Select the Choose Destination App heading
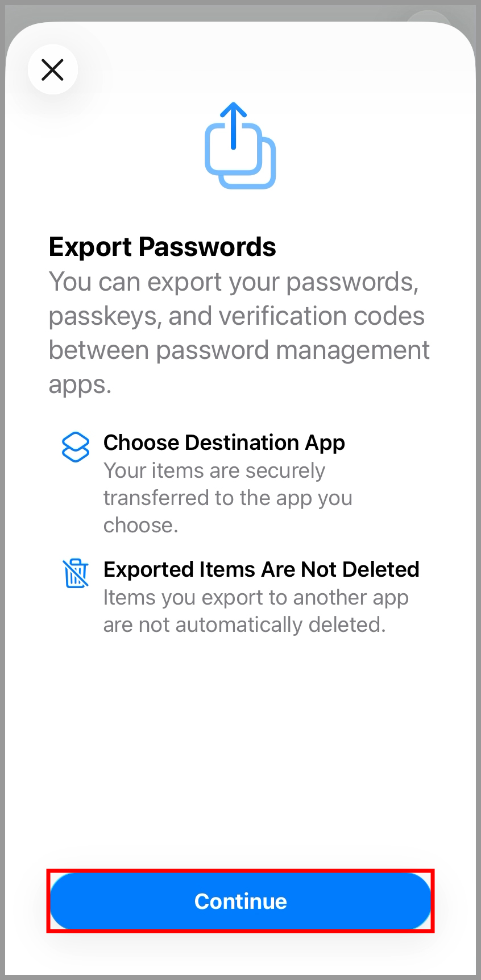The image size is (481, 980). pos(224,443)
